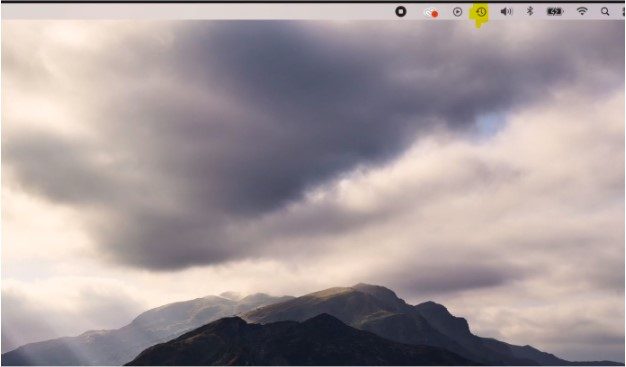Open the menu bar icon with red dot
Image resolution: width=626 pixels, height=367 pixels.
pyautogui.click(x=431, y=13)
